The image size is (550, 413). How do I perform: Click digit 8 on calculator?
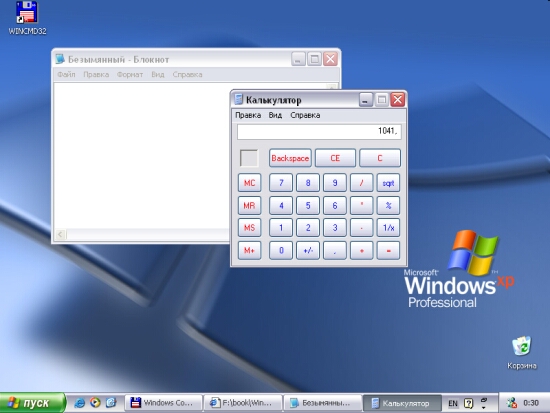(308, 183)
